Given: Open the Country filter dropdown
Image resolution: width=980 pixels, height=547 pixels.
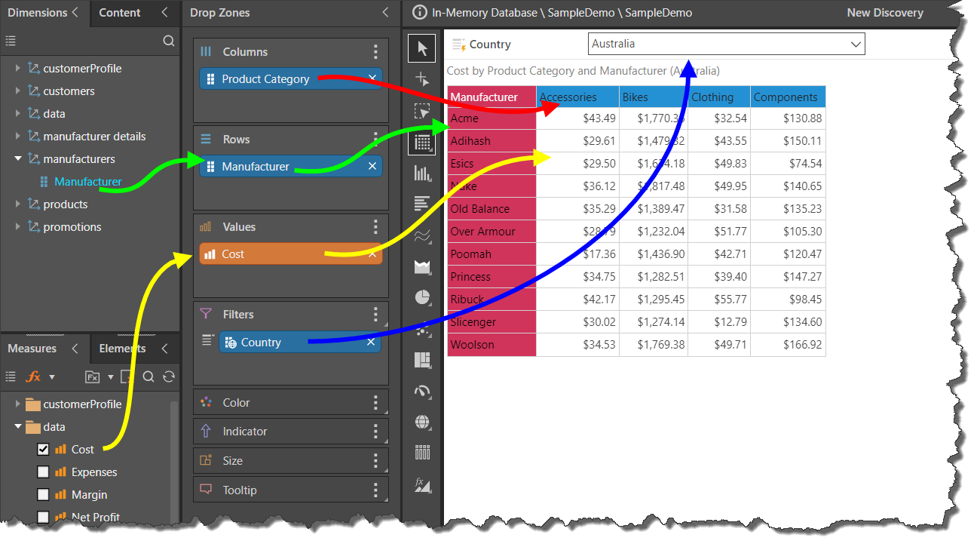Looking at the screenshot, I should pyautogui.click(x=856, y=45).
